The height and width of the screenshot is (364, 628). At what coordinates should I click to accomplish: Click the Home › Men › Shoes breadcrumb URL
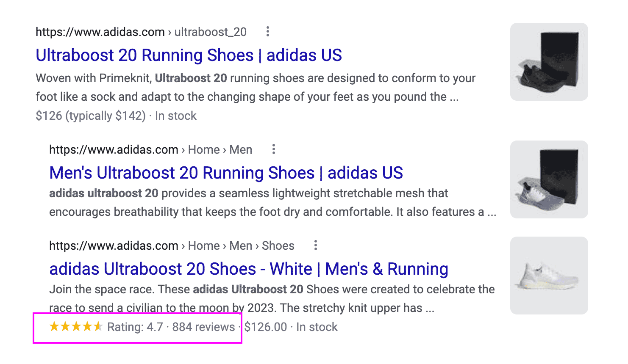tap(172, 245)
